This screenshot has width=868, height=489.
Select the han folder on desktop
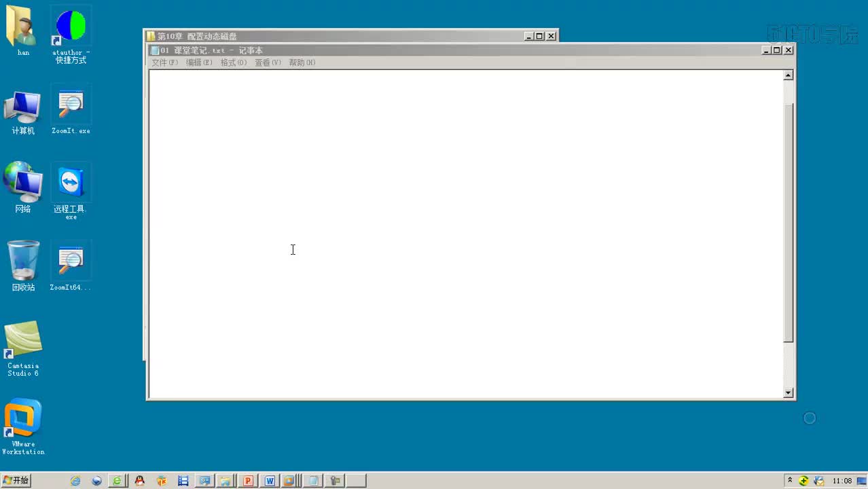(x=23, y=31)
